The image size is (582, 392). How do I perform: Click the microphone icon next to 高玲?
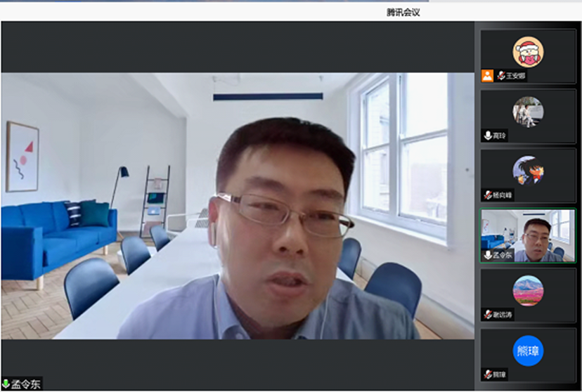[488, 135]
